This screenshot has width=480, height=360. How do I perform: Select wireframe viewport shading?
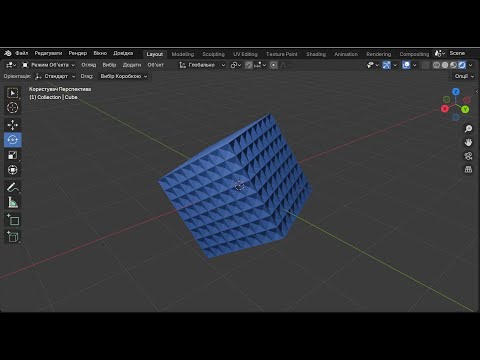(436, 65)
